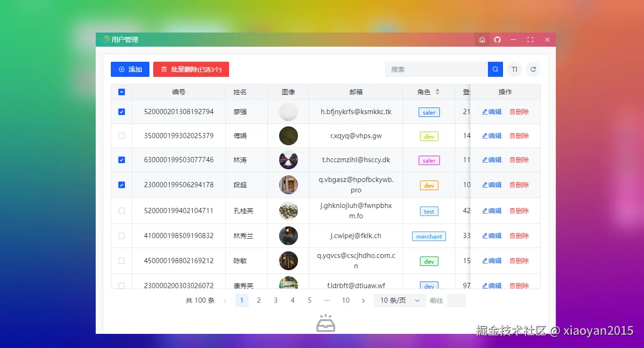Click the previous page arrow
The height and width of the screenshot is (348, 644).
pos(225,300)
